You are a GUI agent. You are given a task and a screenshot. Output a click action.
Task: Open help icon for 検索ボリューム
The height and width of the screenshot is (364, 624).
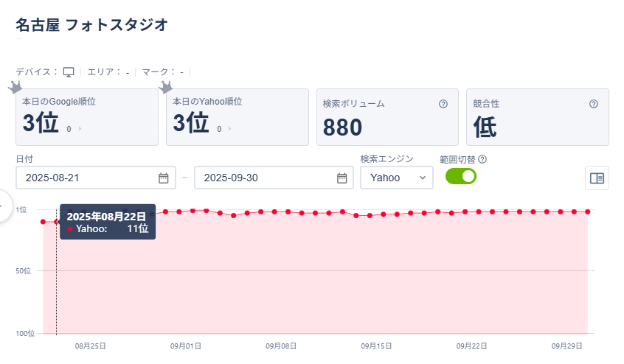click(x=443, y=104)
